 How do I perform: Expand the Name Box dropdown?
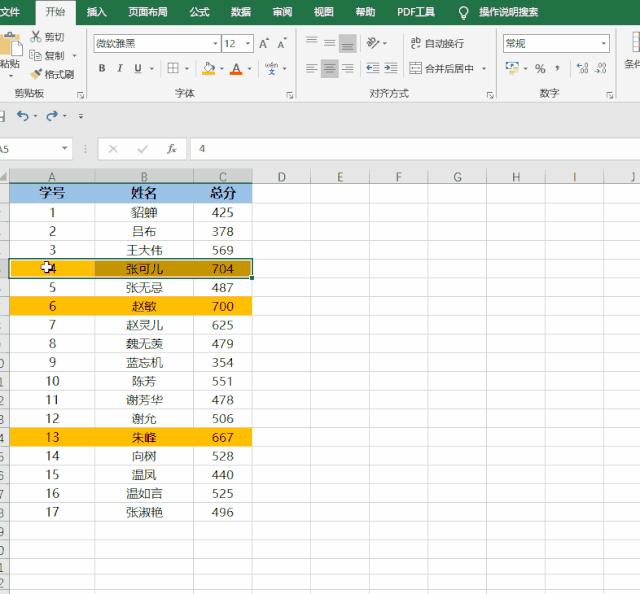(x=64, y=148)
